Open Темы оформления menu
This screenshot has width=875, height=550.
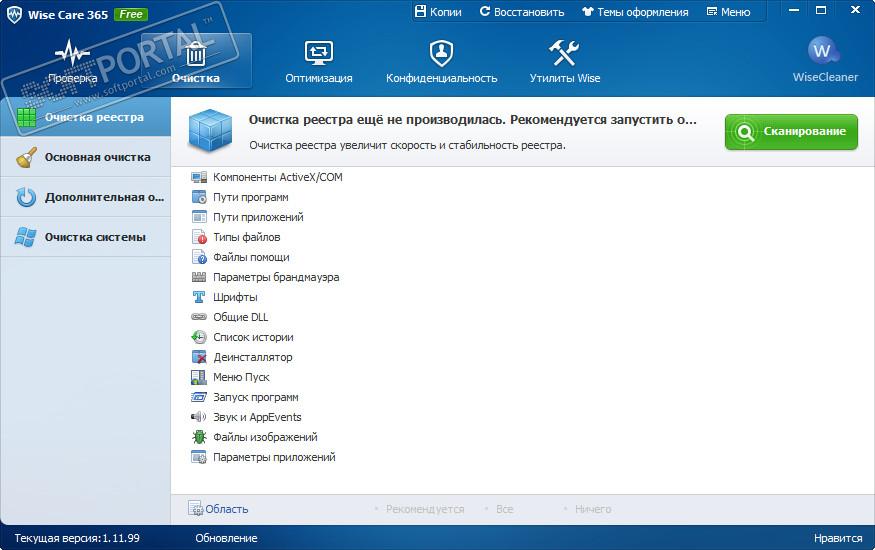635,12
